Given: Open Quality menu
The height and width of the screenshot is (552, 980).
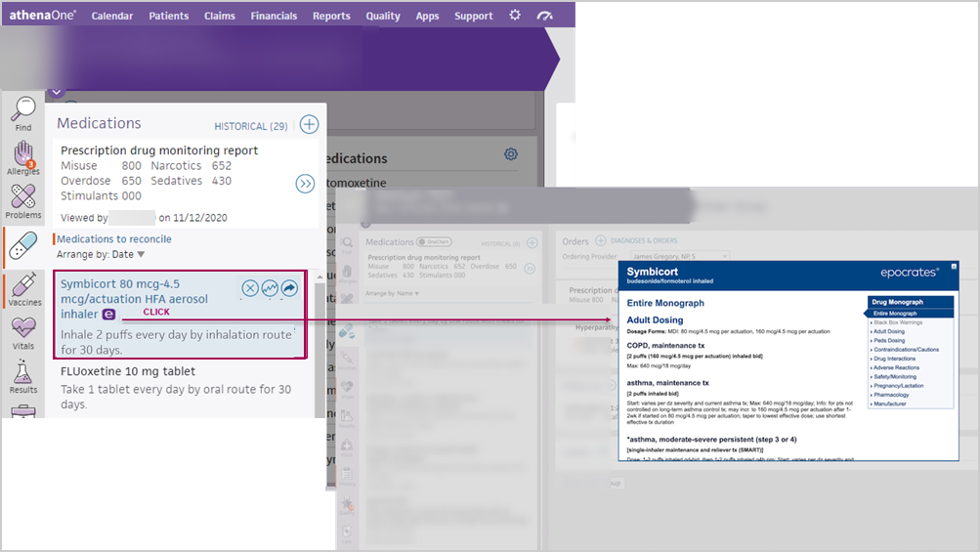Looking at the screenshot, I should point(382,16).
